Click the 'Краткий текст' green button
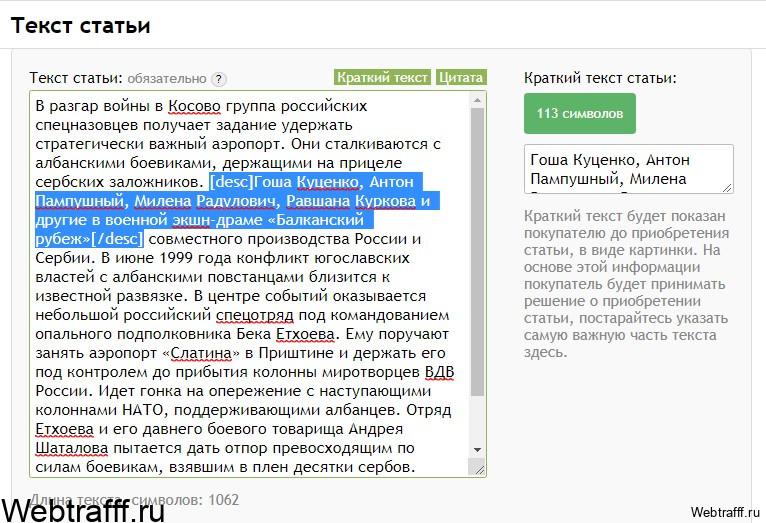 click(x=382, y=77)
